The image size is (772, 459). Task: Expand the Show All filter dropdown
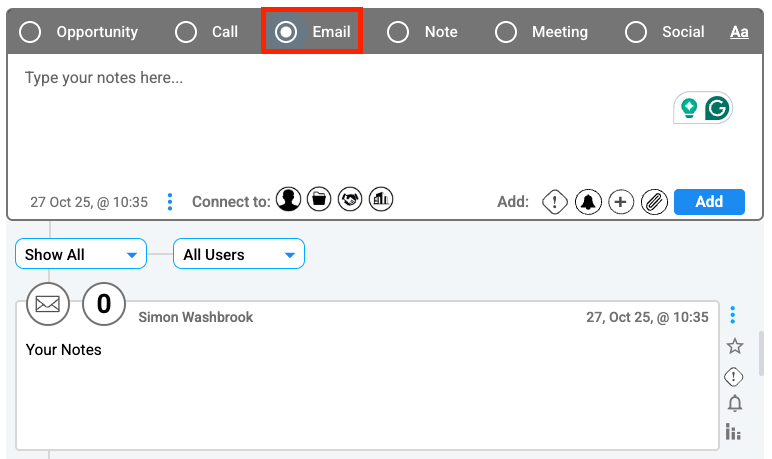tap(81, 255)
